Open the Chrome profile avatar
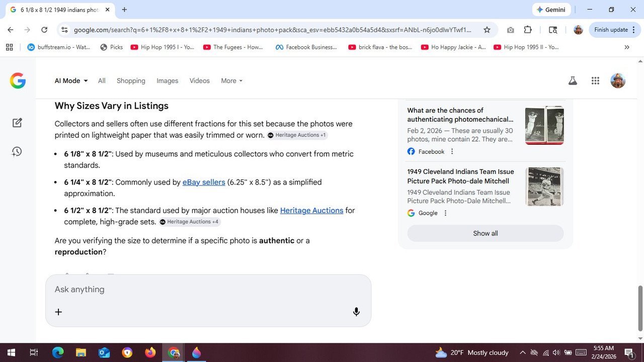Screen dimensions: 644x362 tap(578, 30)
